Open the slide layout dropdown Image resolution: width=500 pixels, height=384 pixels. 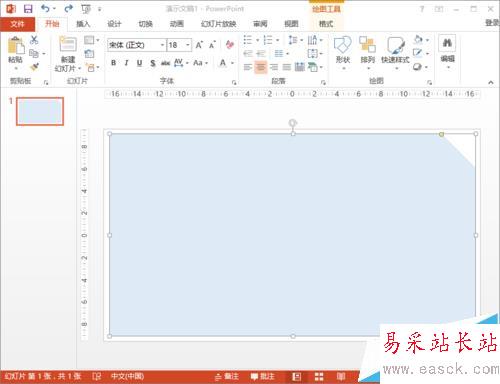[x=92, y=40]
